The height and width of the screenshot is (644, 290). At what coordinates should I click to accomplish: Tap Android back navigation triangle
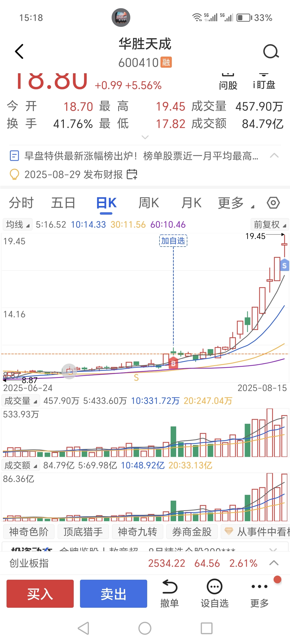point(84,628)
